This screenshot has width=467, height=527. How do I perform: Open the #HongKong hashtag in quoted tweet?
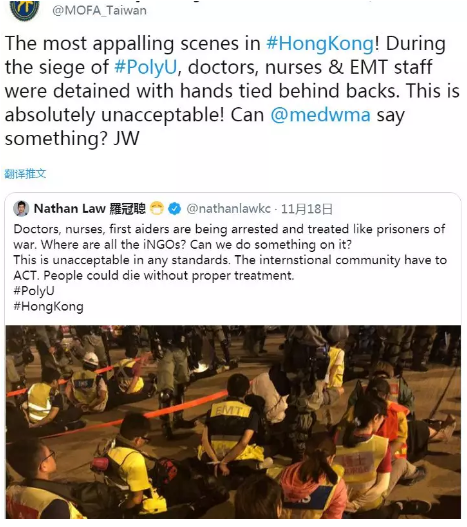(48, 307)
